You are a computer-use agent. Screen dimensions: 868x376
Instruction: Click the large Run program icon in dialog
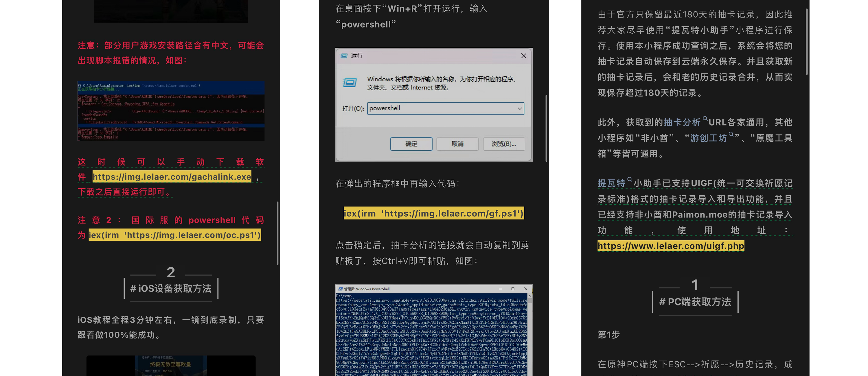[350, 82]
